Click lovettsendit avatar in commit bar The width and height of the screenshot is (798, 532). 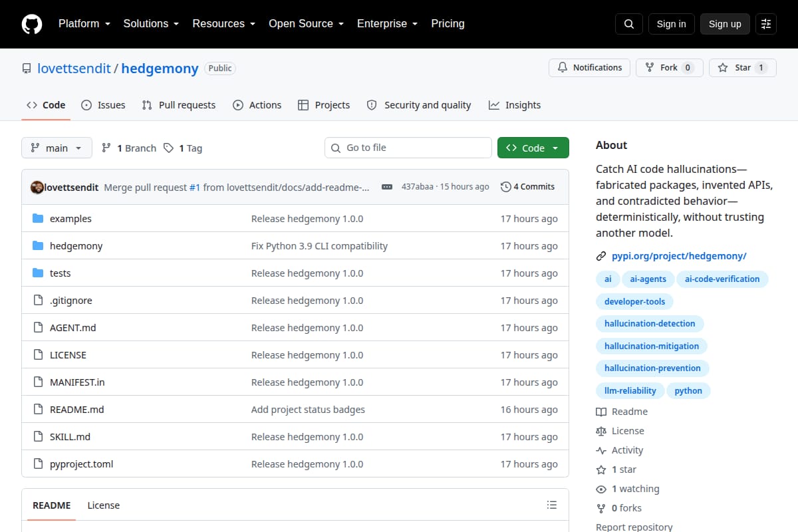37,187
